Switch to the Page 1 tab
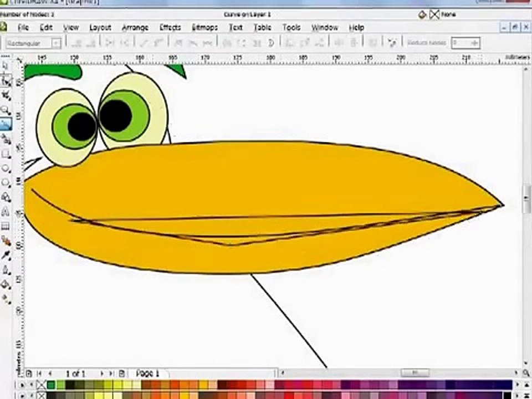532x399 pixels. tap(147, 374)
